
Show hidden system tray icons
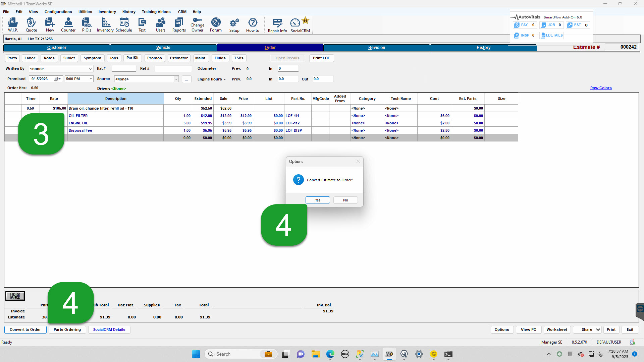549,354
